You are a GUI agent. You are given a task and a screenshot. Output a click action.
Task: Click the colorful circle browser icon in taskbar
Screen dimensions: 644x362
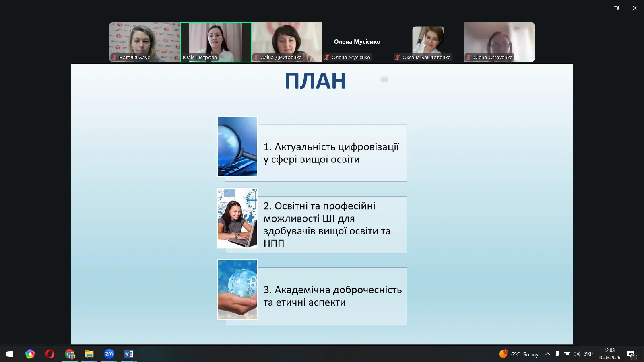point(30,354)
